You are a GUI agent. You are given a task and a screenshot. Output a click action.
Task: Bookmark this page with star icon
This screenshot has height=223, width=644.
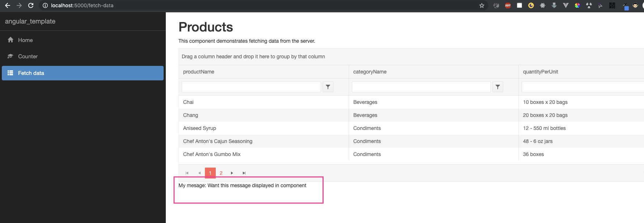tap(482, 5)
